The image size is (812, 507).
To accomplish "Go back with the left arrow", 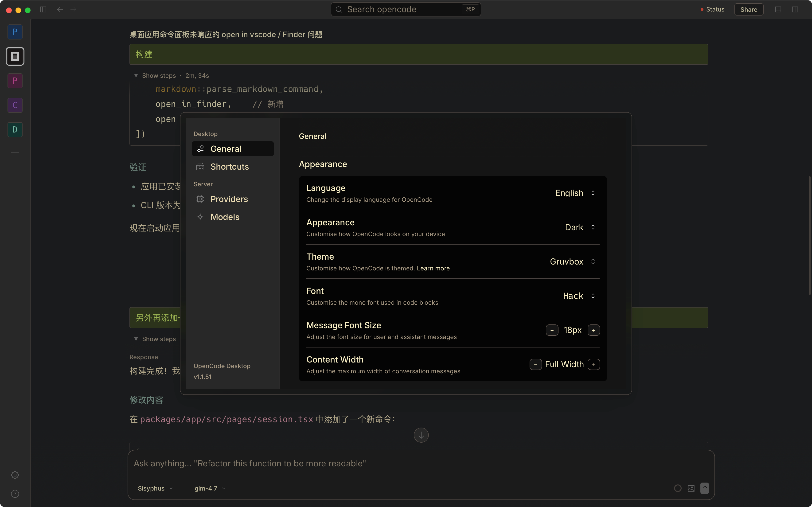I will (60, 9).
